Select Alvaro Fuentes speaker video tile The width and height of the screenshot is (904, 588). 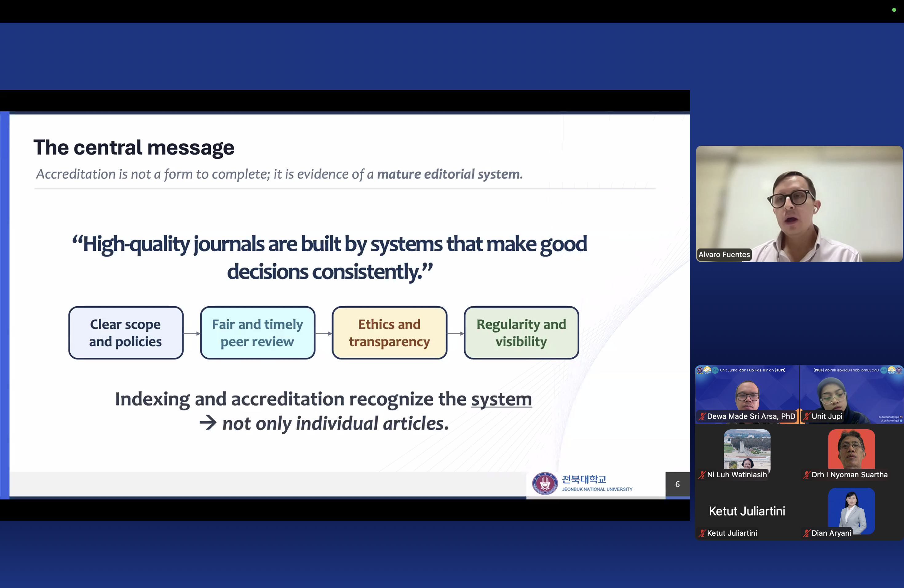799,204
